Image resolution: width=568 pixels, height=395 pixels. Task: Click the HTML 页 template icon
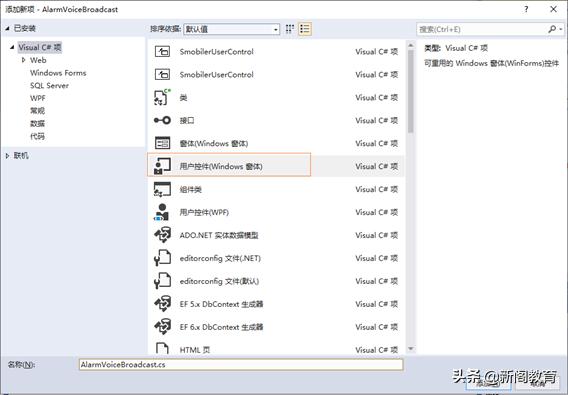pyautogui.click(x=162, y=349)
